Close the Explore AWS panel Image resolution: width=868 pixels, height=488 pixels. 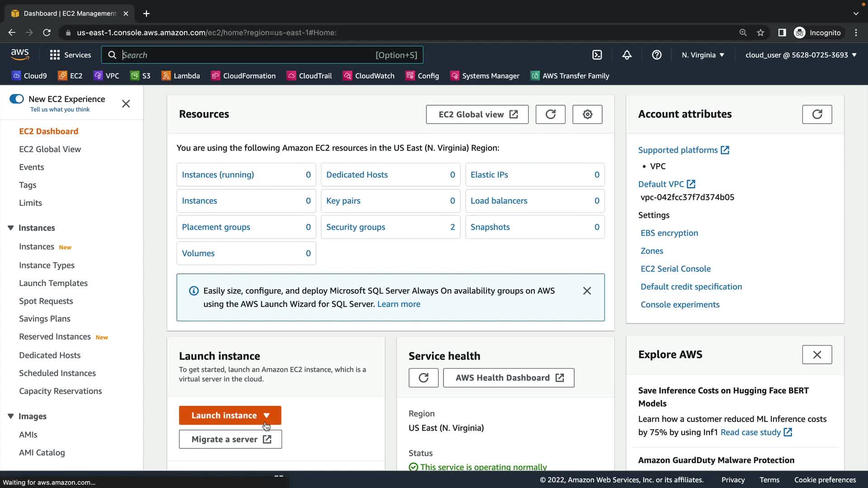816,355
